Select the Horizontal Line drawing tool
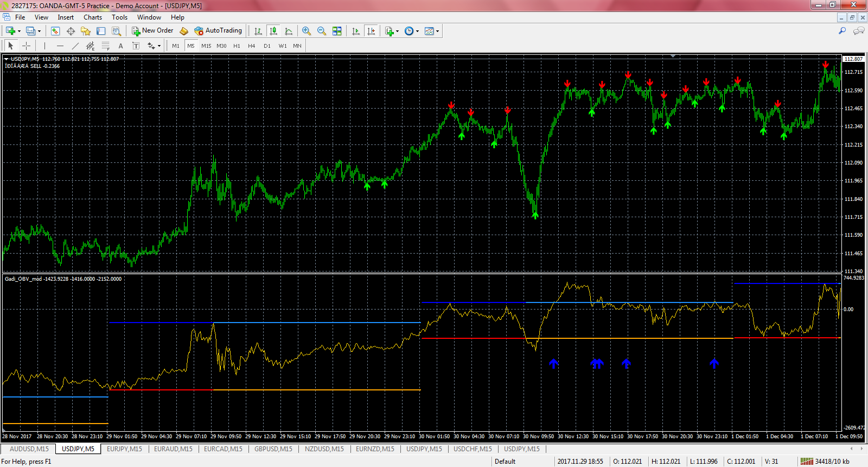 click(x=60, y=46)
